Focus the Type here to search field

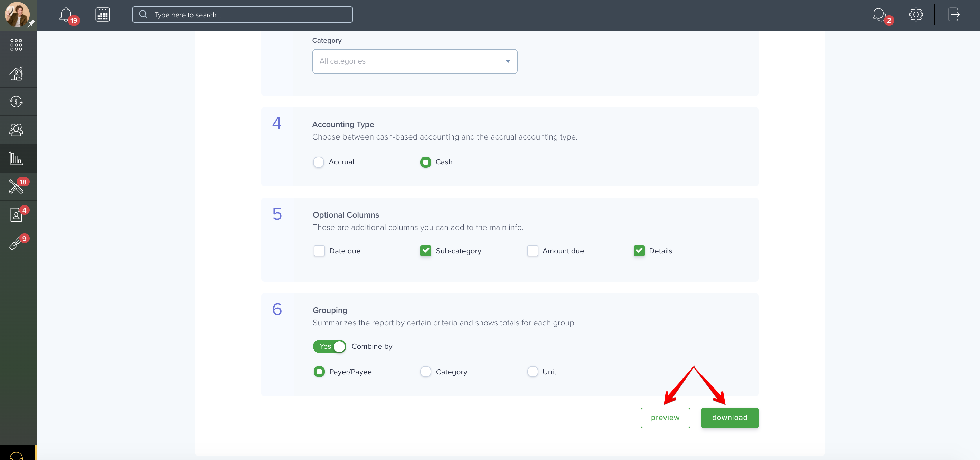[x=242, y=15]
